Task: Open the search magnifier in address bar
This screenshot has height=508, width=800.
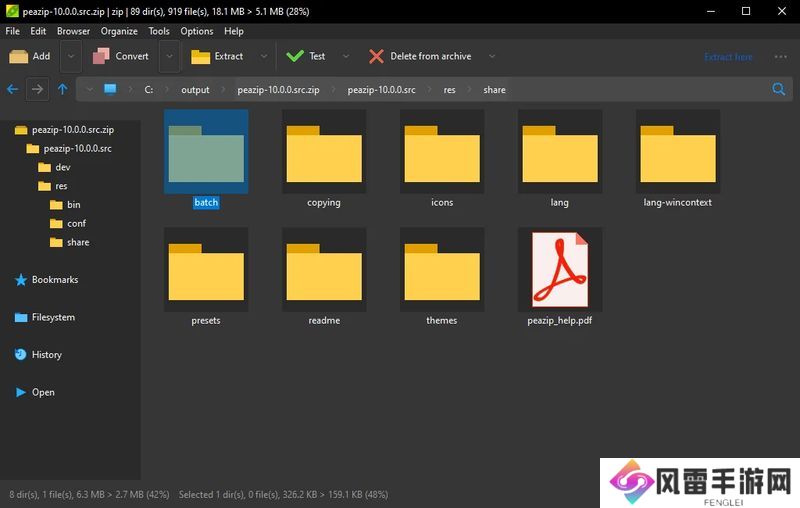Action: (778, 89)
